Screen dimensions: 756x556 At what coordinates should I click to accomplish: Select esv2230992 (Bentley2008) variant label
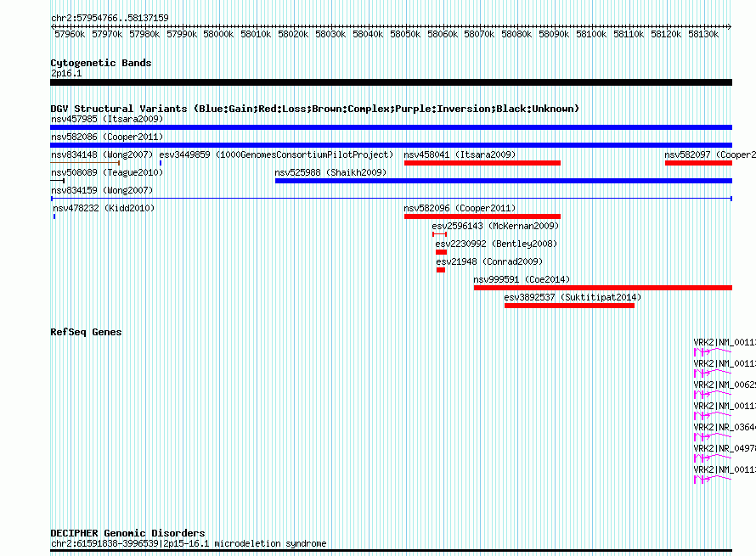pos(496,244)
